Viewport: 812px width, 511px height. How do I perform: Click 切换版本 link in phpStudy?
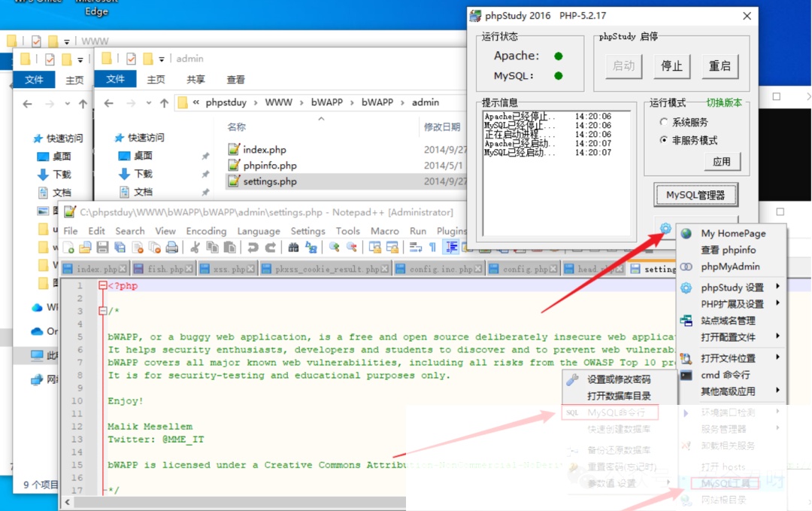[x=724, y=102]
